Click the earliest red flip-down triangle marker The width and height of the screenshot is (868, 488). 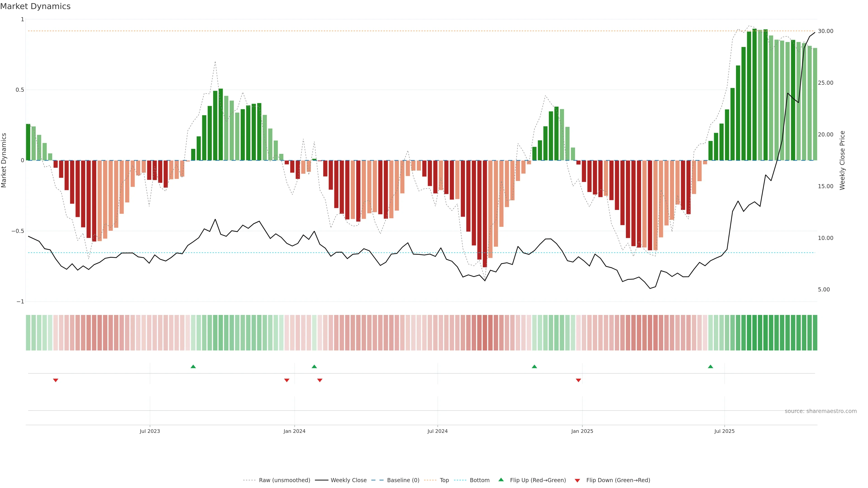click(56, 380)
